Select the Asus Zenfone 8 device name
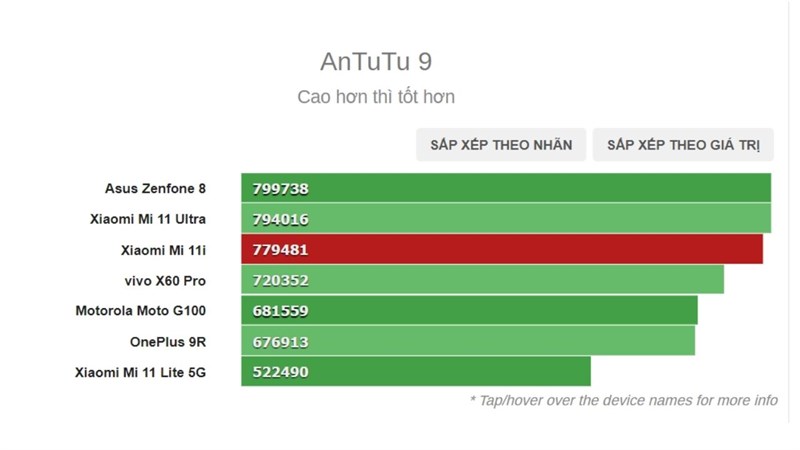The height and width of the screenshot is (450, 800). click(155, 188)
